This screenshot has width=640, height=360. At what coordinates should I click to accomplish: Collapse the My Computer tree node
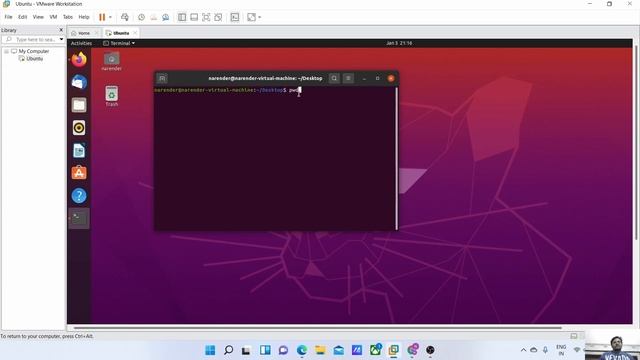(x=7, y=51)
